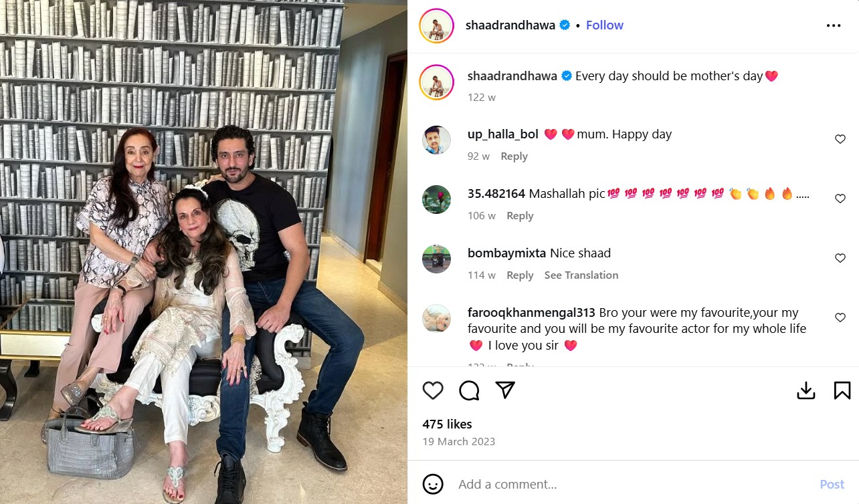
Task: Click in the Add a comment field
Action: tap(632, 484)
